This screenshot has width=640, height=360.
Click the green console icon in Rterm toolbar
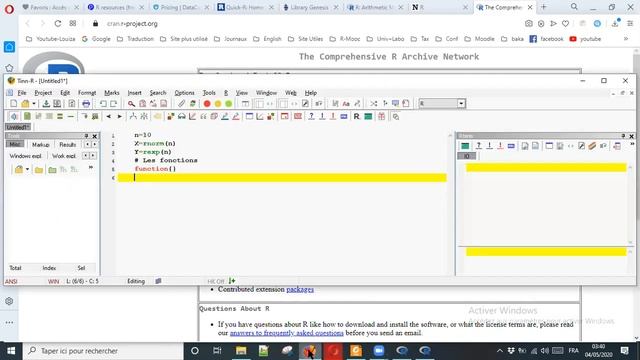pos(465,146)
